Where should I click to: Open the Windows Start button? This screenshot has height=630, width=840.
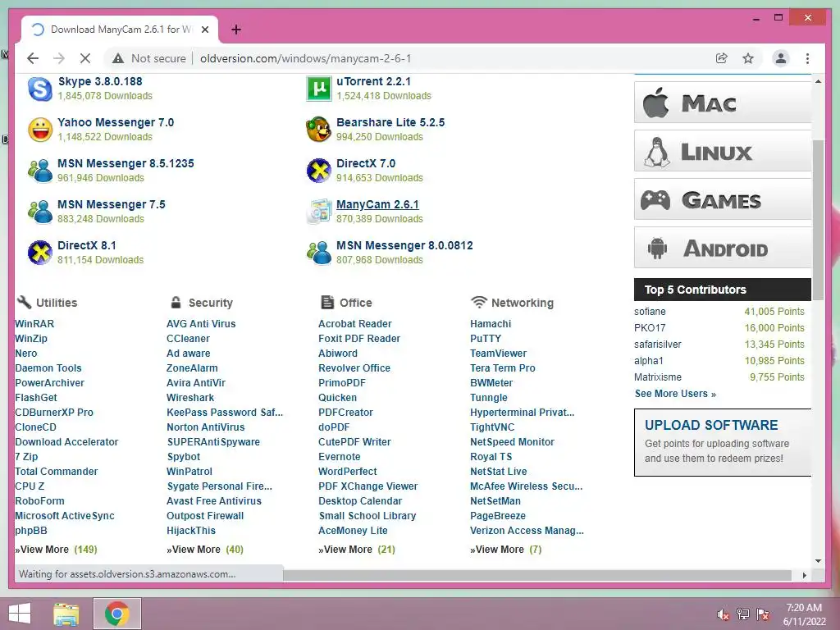pos(20,614)
